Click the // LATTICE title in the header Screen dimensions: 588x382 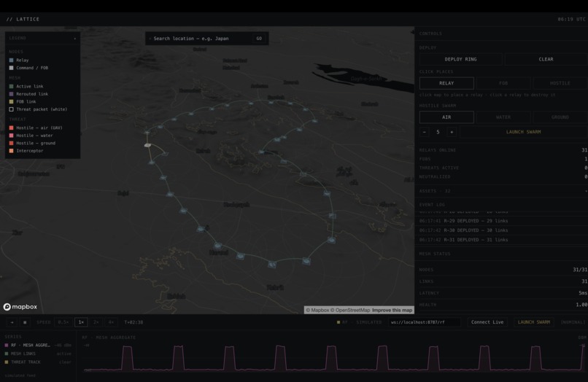pos(23,19)
